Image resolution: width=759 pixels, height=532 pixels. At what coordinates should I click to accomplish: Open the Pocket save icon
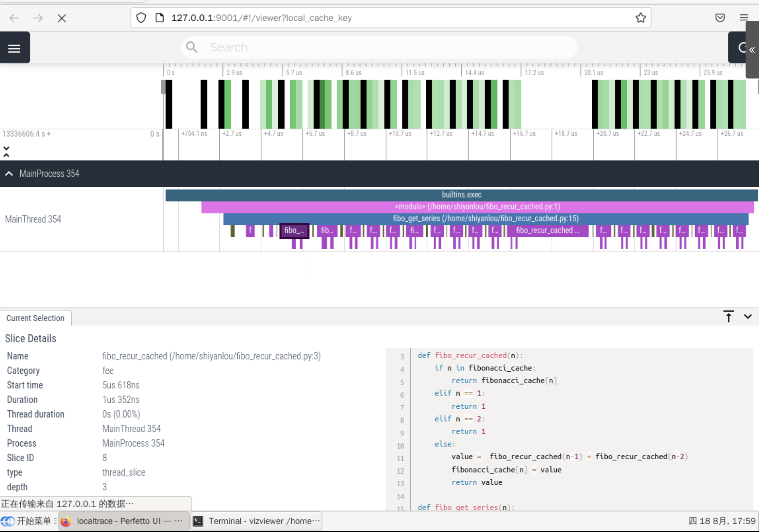[720, 18]
